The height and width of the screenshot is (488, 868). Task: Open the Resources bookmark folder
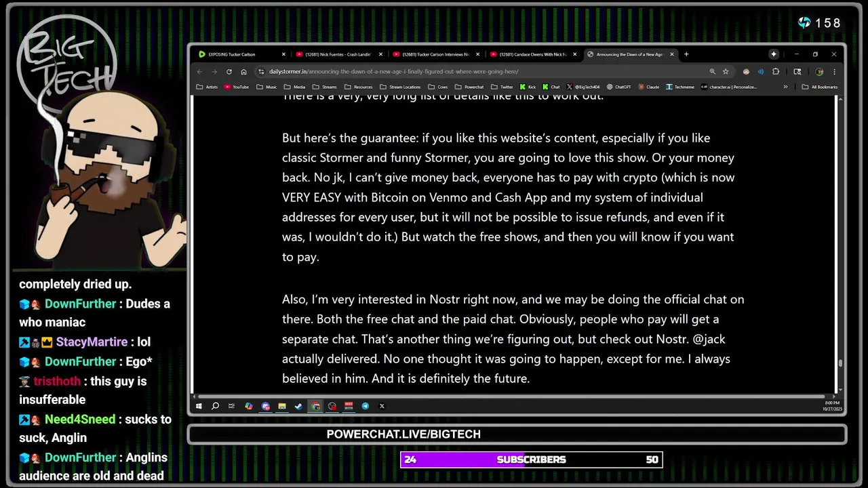[x=357, y=87]
